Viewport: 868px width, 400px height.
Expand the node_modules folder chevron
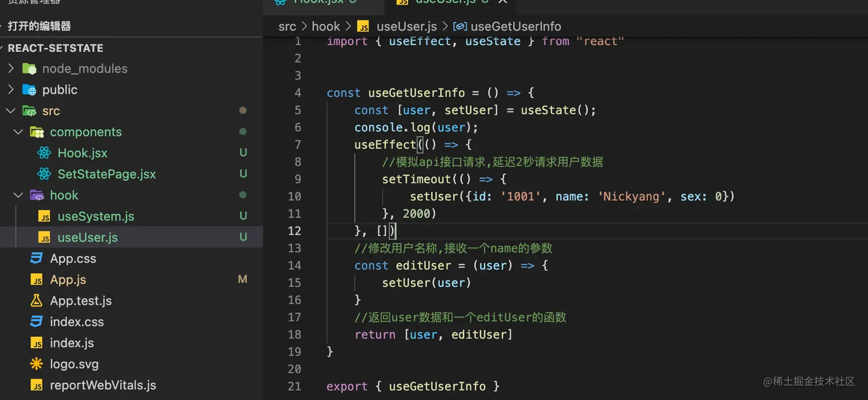coord(11,69)
